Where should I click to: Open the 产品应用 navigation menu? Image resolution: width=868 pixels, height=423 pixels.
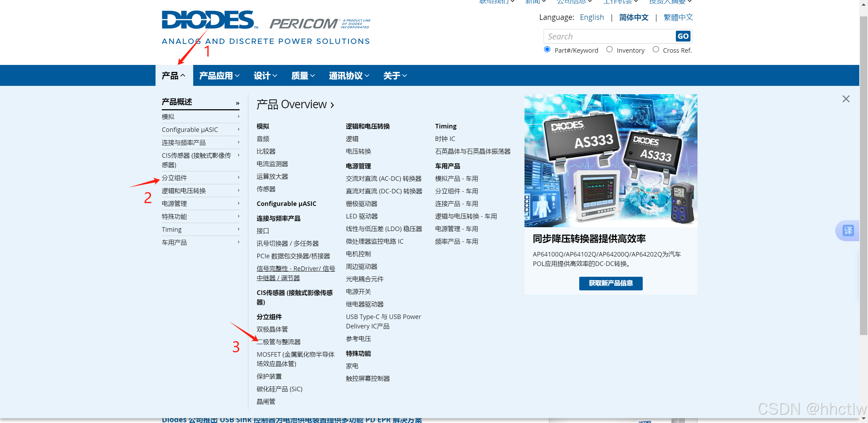pyautogui.click(x=219, y=75)
